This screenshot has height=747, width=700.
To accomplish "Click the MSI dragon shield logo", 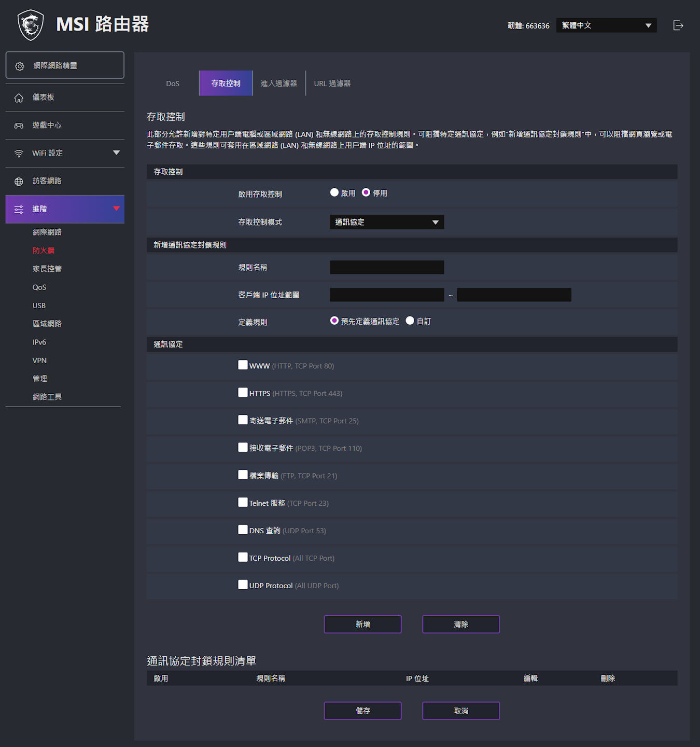I will 31,25.
